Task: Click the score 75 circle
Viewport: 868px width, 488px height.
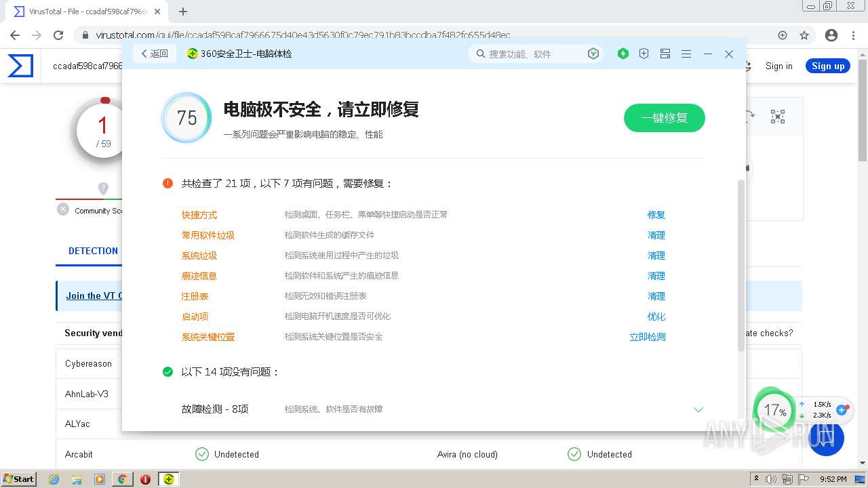Action: [x=186, y=118]
